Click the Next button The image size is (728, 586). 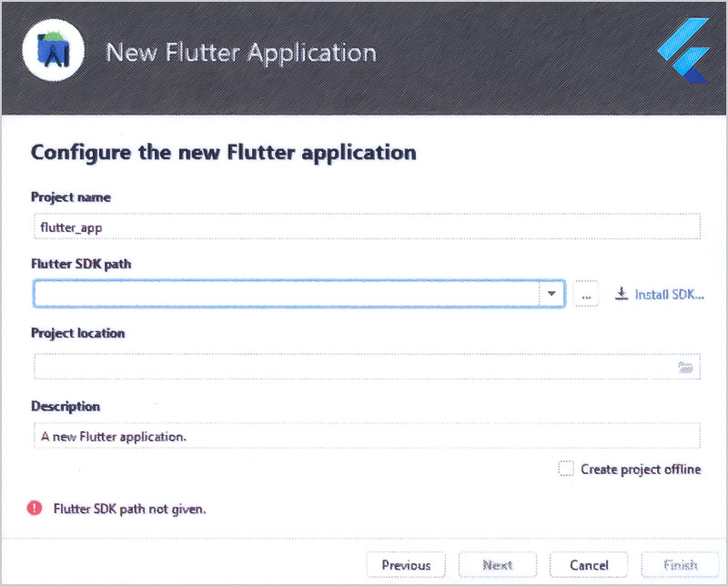[x=497, y=565]
